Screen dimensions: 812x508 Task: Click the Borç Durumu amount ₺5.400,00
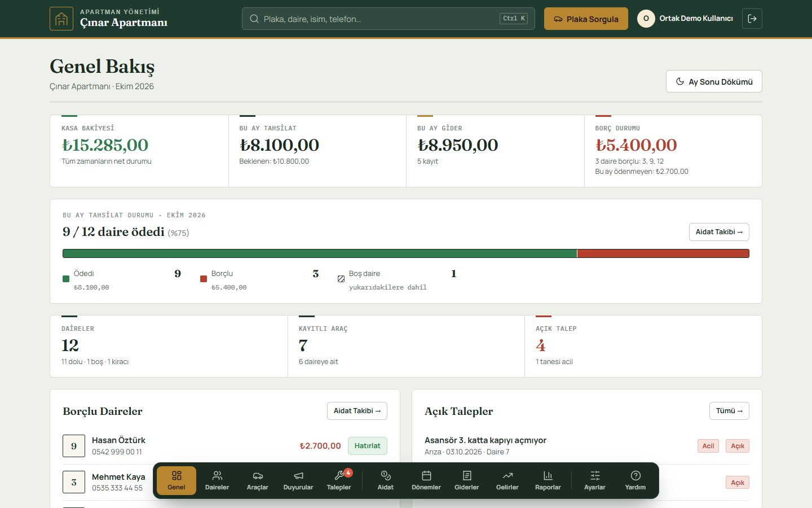pos(636,145)
